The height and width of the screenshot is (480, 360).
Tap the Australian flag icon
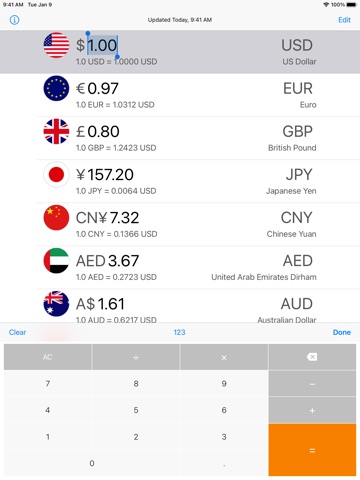tap(56, 303)
